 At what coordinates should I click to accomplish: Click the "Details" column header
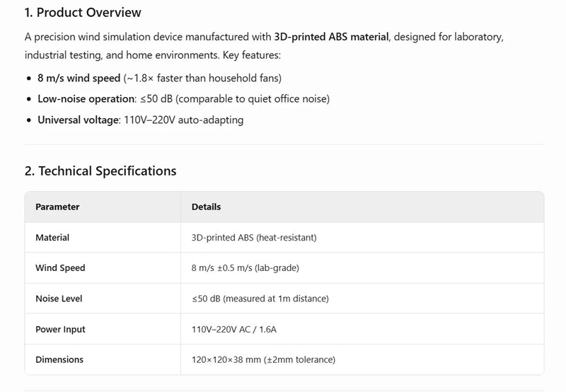[x=206, y=207]
